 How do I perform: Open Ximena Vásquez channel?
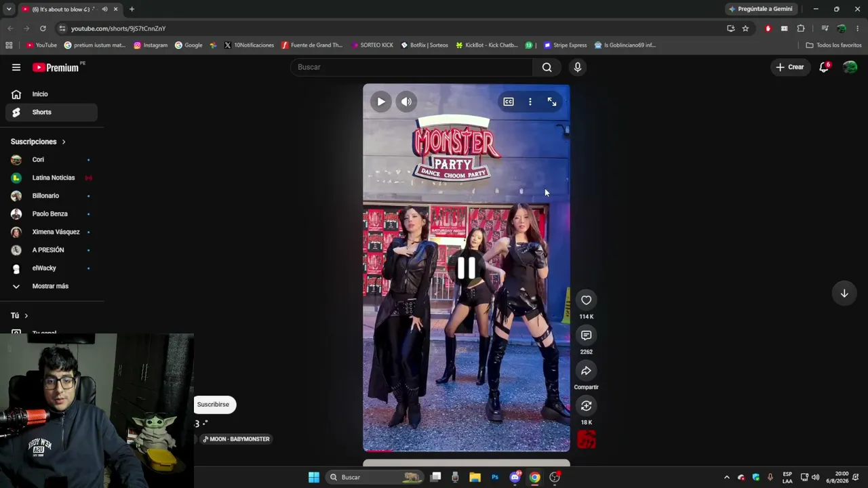click(x=52, y=232)
